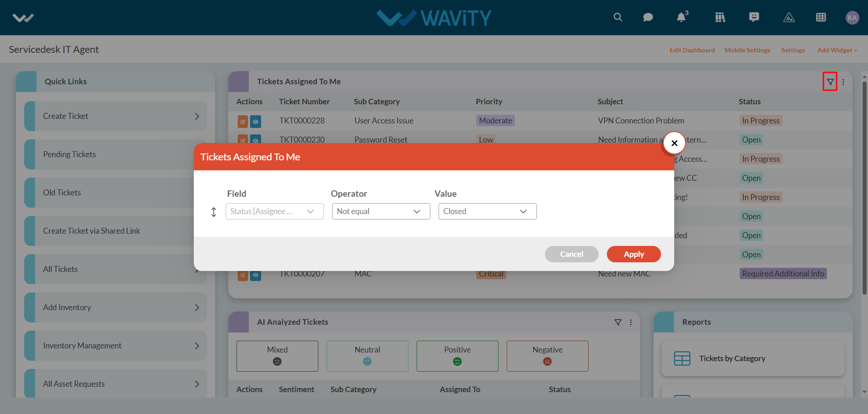Open the feedback smiley chat icon
The image size is (868, 414).
[x=754, y=17]
